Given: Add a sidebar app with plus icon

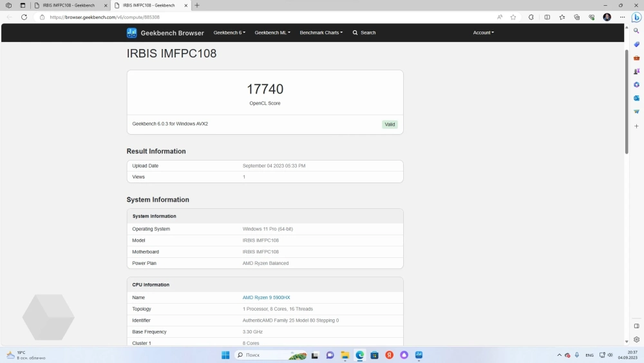Looking at the screenshot, I should [x=636, y=126].
